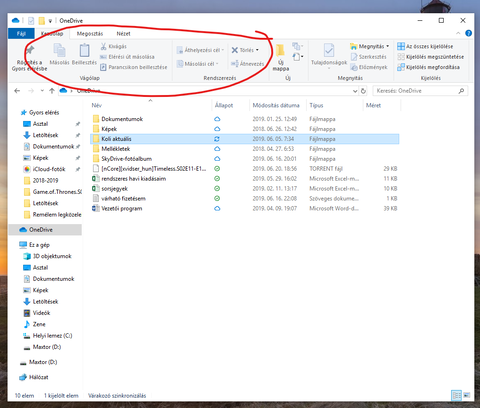Open the Áthelyezési cél dropdown
This screenshot has height=408, width=480.
(200, 50)
